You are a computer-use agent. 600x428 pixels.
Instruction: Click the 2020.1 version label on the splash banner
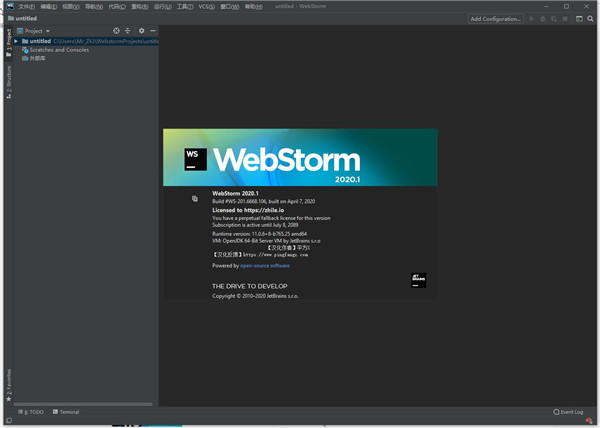click(x=347, y=179)
